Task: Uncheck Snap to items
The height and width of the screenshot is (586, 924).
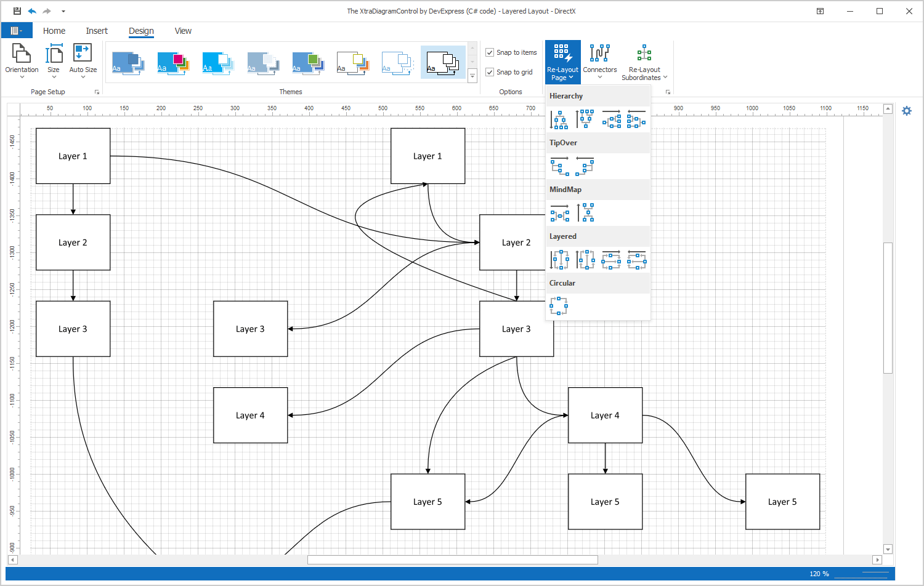Action: coord(490,52)
